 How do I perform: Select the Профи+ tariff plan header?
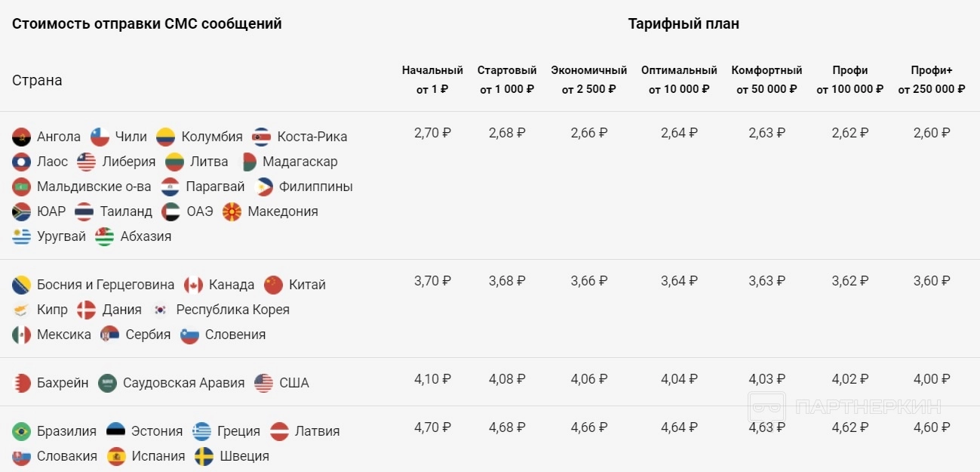coord(931,79)
